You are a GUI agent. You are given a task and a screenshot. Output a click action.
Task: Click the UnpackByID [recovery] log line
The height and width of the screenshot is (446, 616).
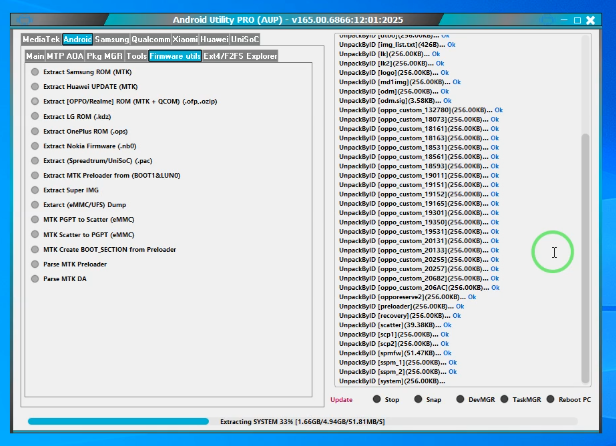pyautogui.click(x=400, y=316)
